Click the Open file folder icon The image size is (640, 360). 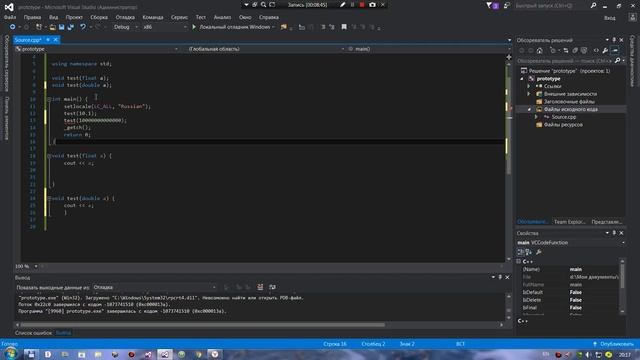pyautogui.click(x=52, y=27)
